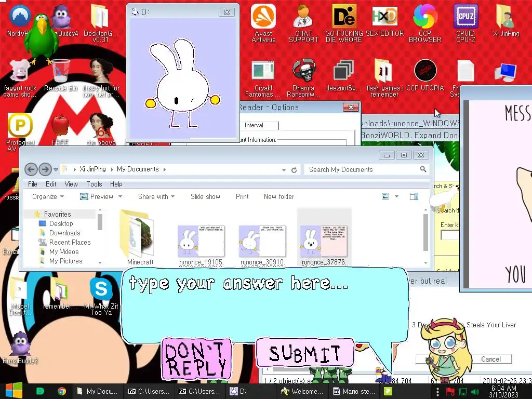Click the search magnifier in My Documents
The width and height of the screenshot is (532, 399).
click(423, 169)
